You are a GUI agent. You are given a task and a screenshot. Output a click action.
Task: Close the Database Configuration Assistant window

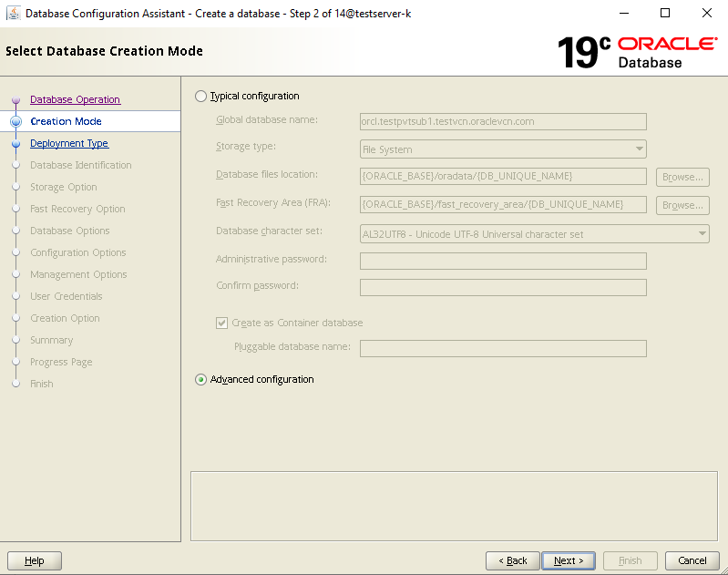[707, 14]
